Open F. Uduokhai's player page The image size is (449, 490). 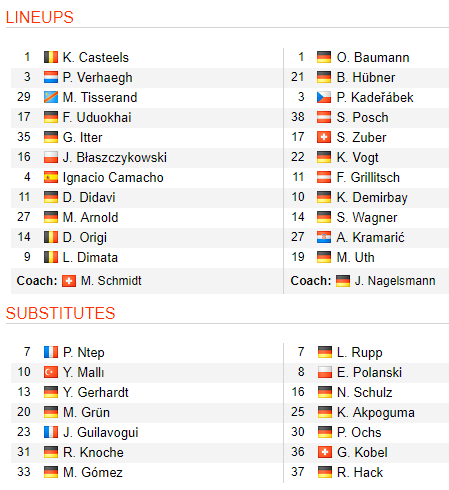pyautogui.click(x=97, y=117)
